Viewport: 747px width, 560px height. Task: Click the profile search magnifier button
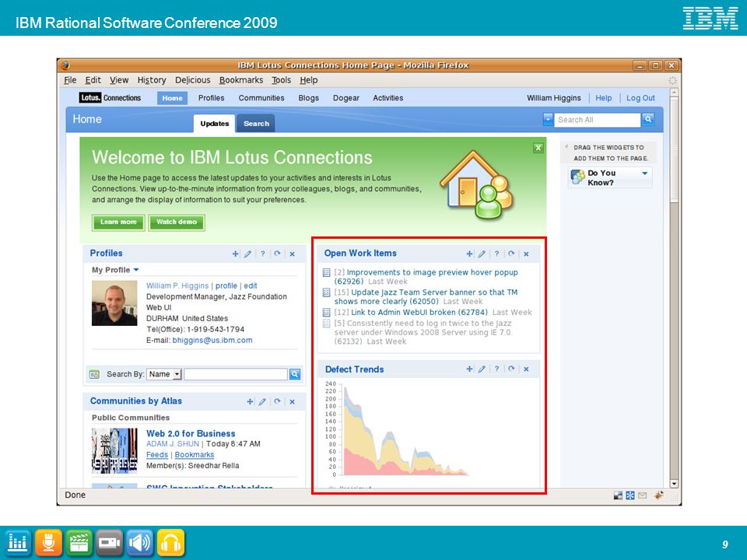(x=295, y=374)
